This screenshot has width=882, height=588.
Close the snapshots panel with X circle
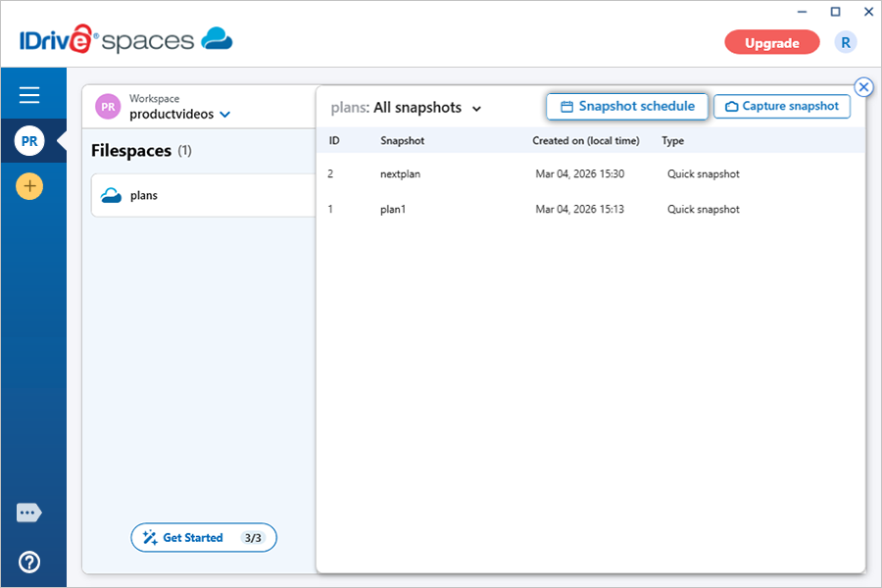click(863, 87)
